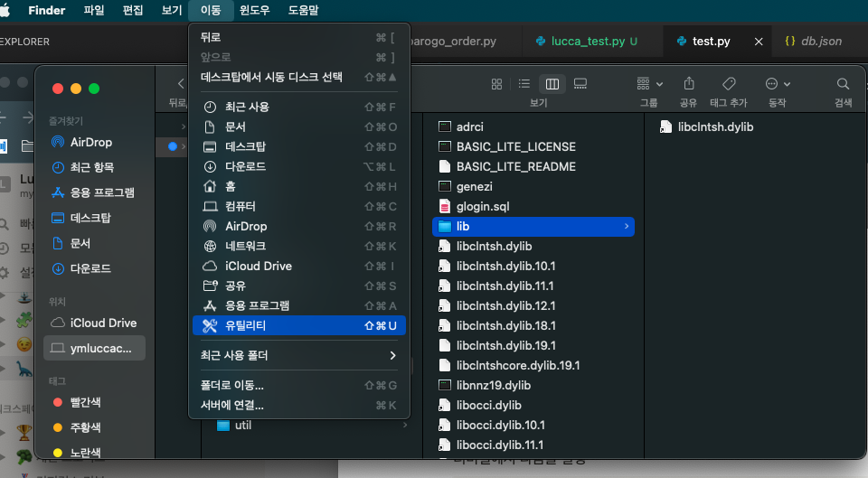Image resolution: width=868 pixels, height=478 pixels.
Task: Choose 문서 in the 이동 menu
Action: (x=299, y=127)
